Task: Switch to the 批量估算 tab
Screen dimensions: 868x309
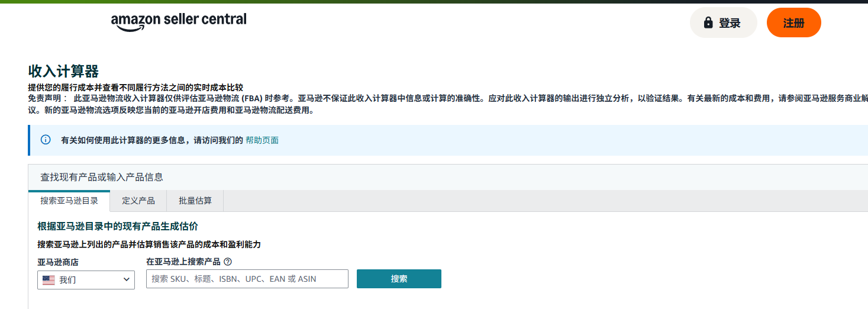Action: 195,201
